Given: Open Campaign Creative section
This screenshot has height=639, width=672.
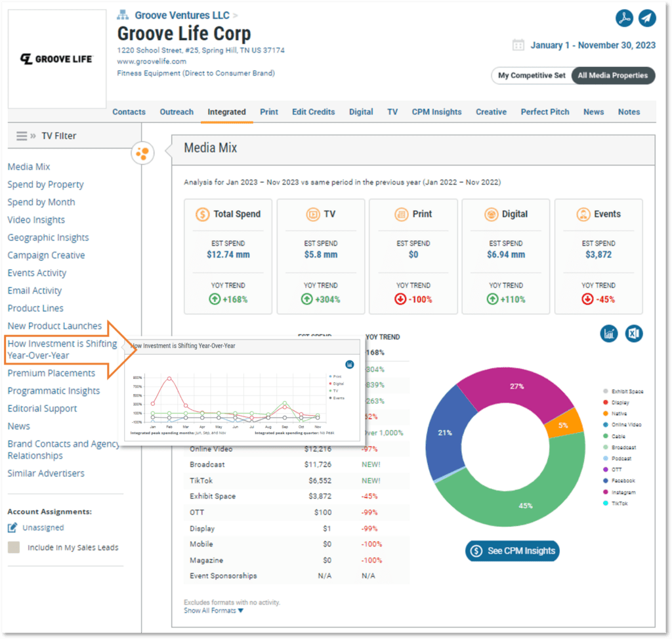Looking at the screenshot, I should pos(46,255).
